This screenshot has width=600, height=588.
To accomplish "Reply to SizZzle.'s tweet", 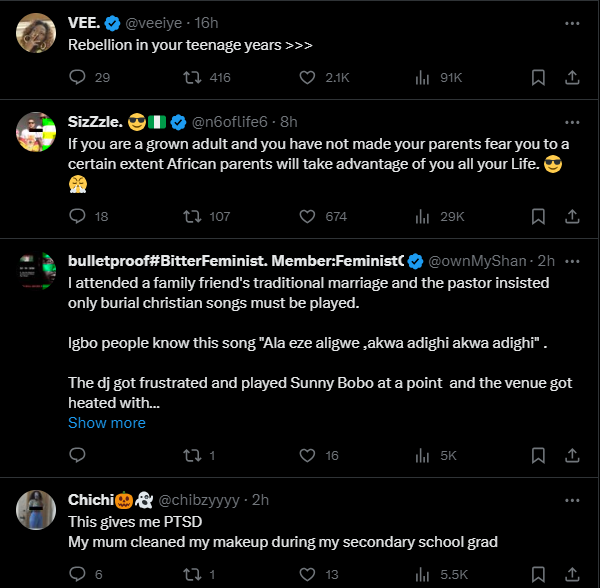I will tap(77, 216).
